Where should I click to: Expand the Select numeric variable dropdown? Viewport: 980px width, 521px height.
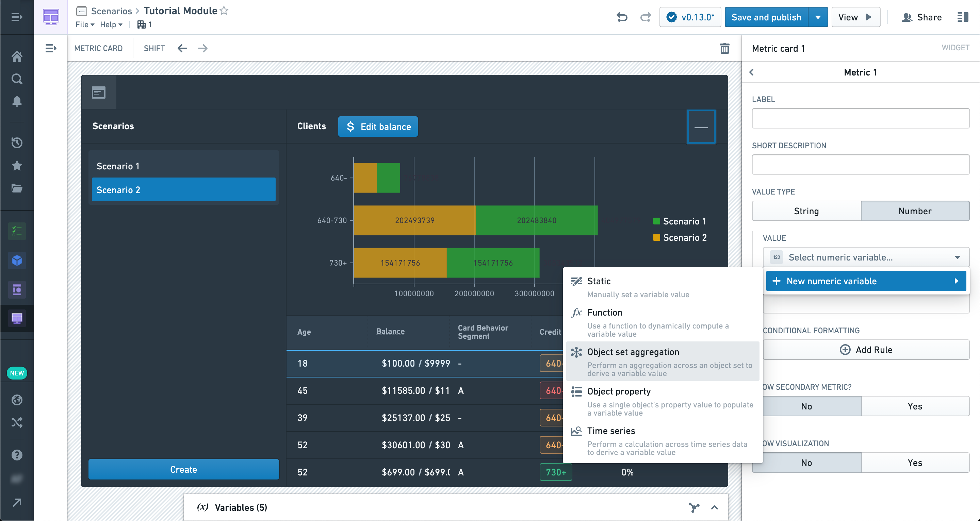865,257
